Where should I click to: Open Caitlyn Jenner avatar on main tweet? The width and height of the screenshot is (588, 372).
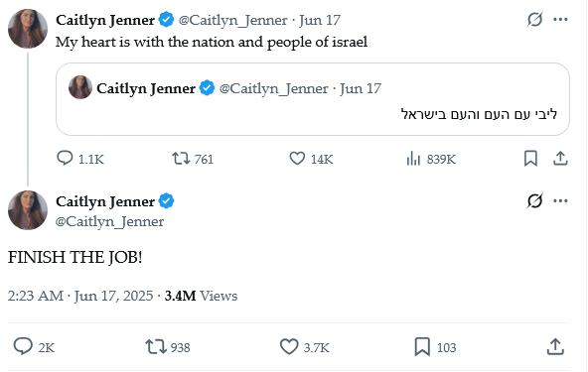[x=28, y=210]
